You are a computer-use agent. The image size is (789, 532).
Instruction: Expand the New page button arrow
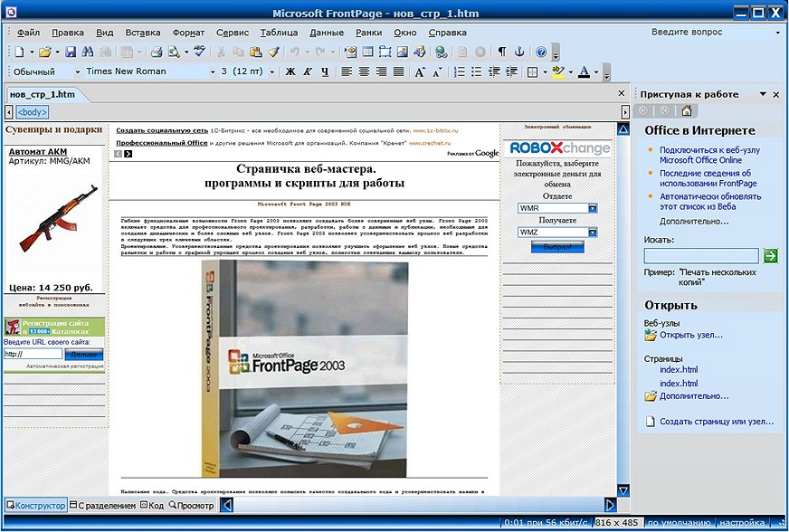[32, 52]
